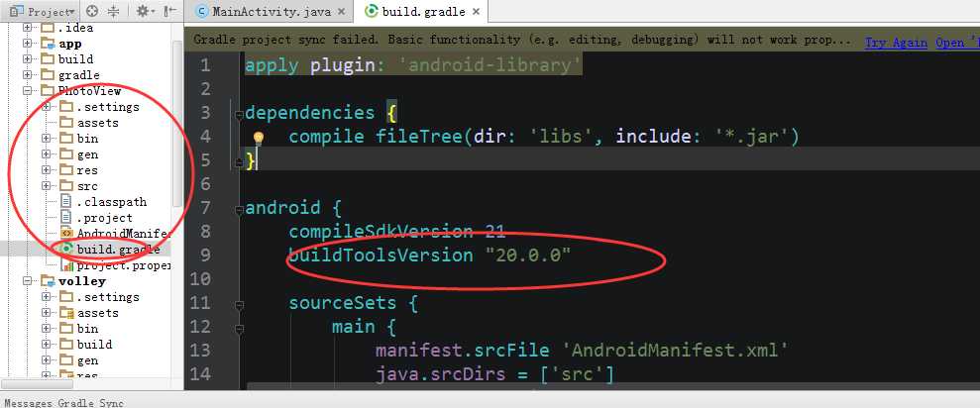Screen dimensions: 980x408
Task: Expand gen folder under PhotoView
Action: click(x=47, y=153)
